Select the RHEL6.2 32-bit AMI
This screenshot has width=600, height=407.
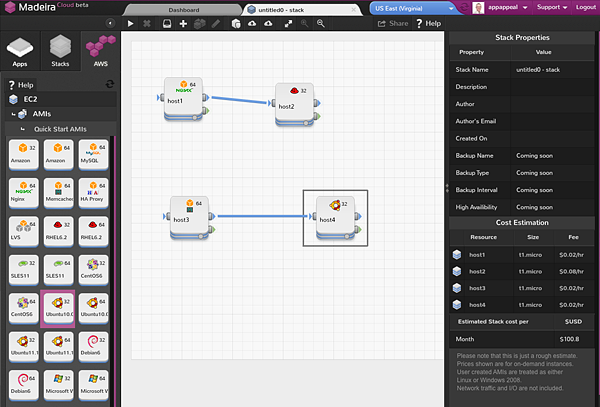click(x=58, y=231)
